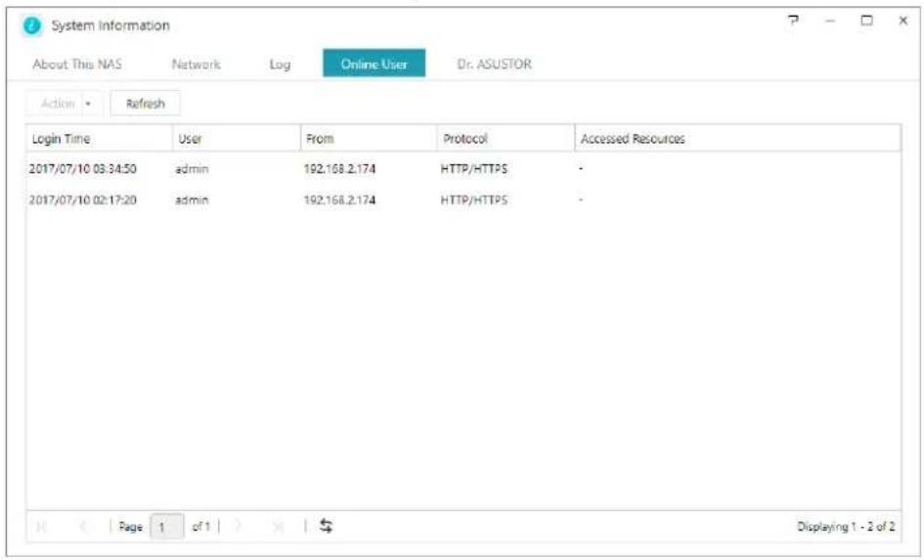Image resolution: width=924 pixels, height=560 pixels.
Task: Maximize the System Information window
Action: (866, 21)
